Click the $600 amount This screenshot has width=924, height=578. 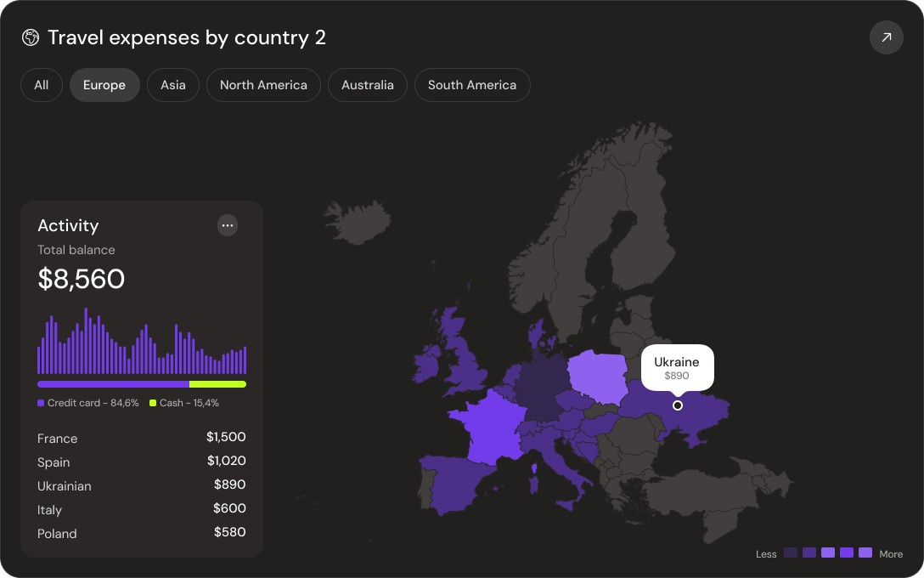pyautogui.click(x=230, y=507)
